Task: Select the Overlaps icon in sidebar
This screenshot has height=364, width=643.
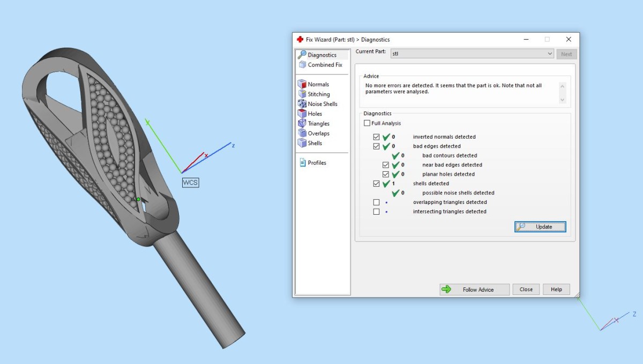Action: point(302,133)
